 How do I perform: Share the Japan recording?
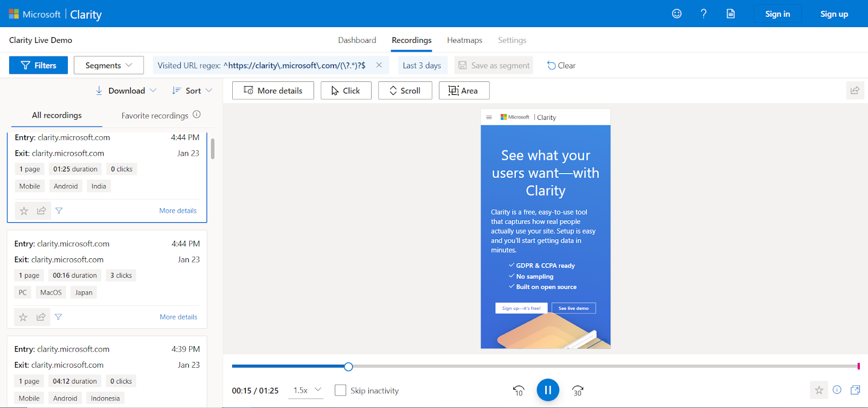pyautogui.click(x=41, y=317)
